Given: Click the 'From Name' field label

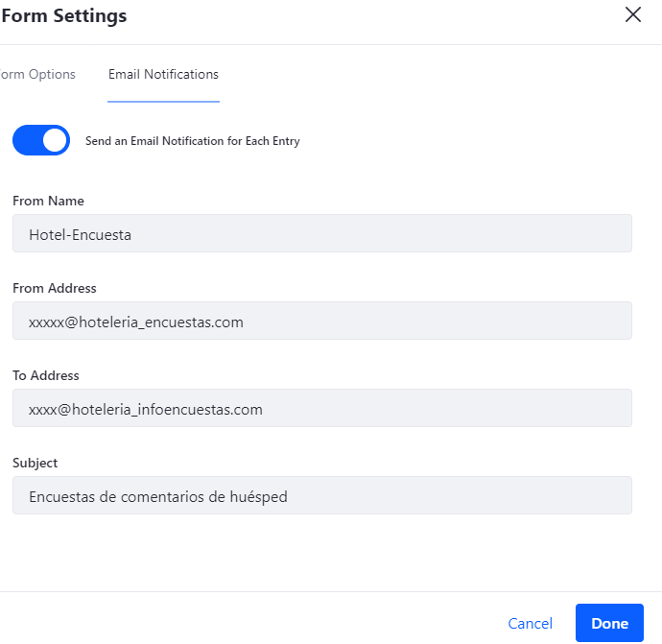Looking at the screenshot, I should 48,202.
